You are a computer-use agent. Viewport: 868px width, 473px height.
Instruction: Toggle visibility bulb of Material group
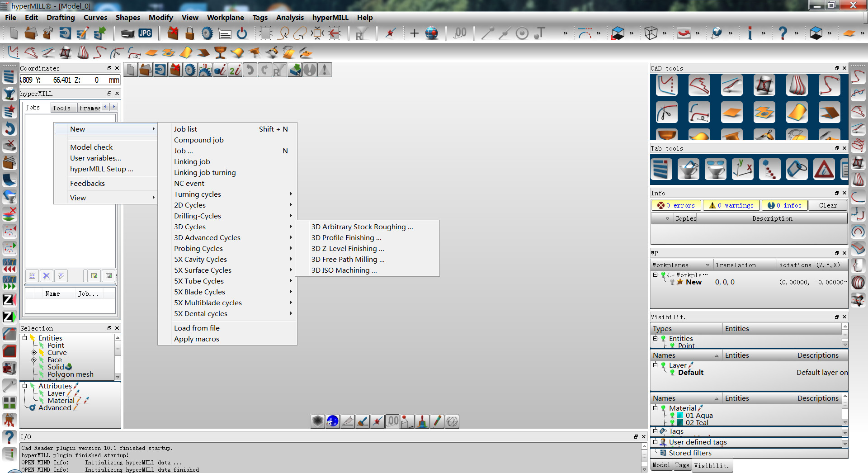pyautogui.click(x=663, y=408)
